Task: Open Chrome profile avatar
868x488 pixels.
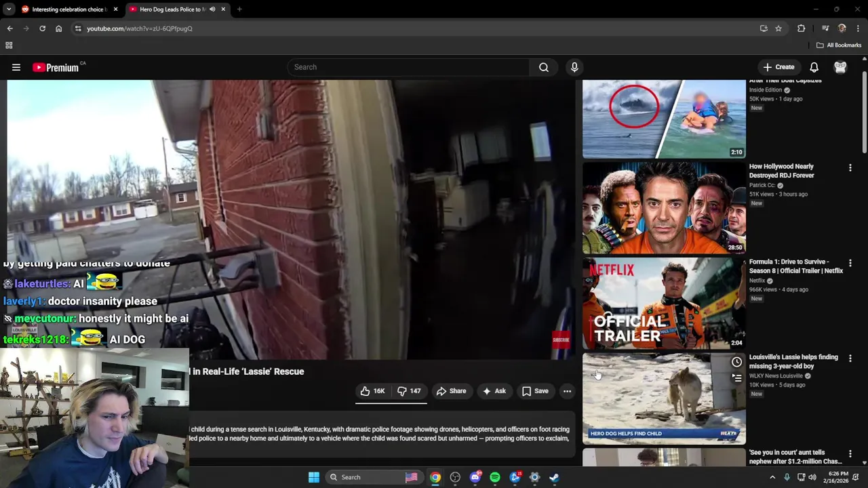Action: (x=842, y=28)
